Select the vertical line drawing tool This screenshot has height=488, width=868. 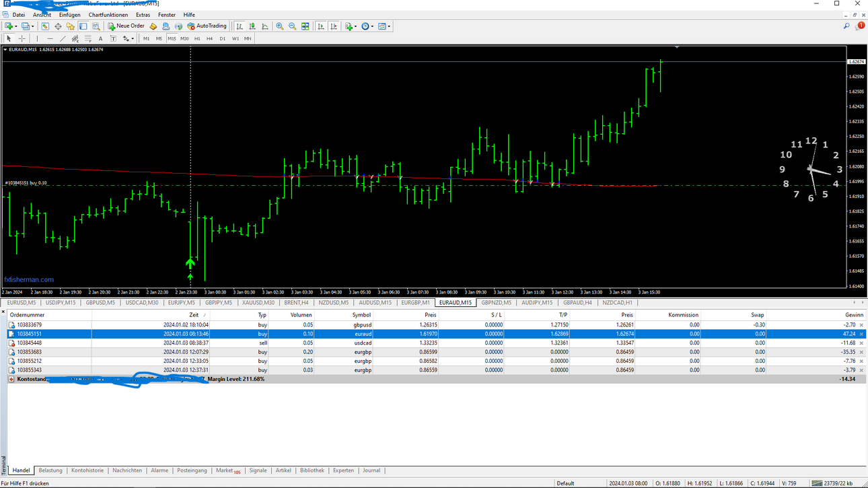pyautogui.click(x=37, y=38)
